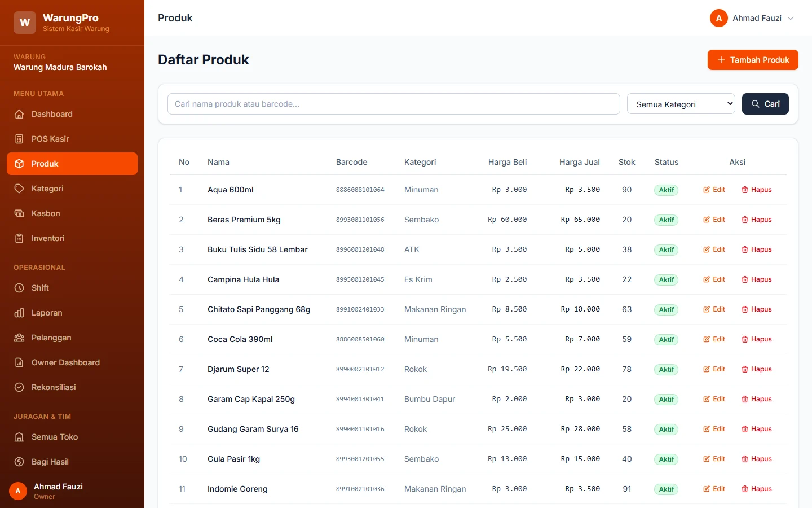Click the Stok column header

[626, 162]
